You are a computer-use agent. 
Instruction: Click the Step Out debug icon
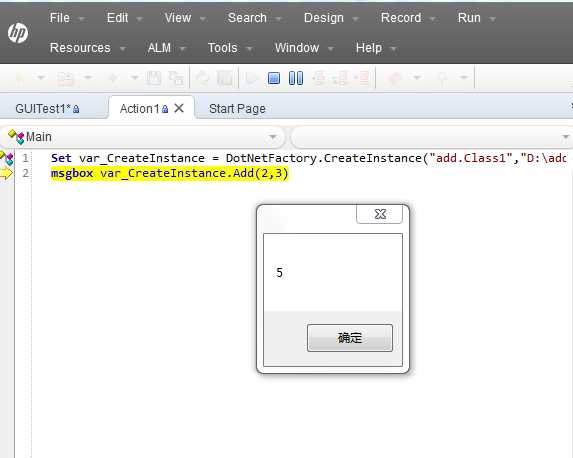pyautogui.click(x=363, y=78)
